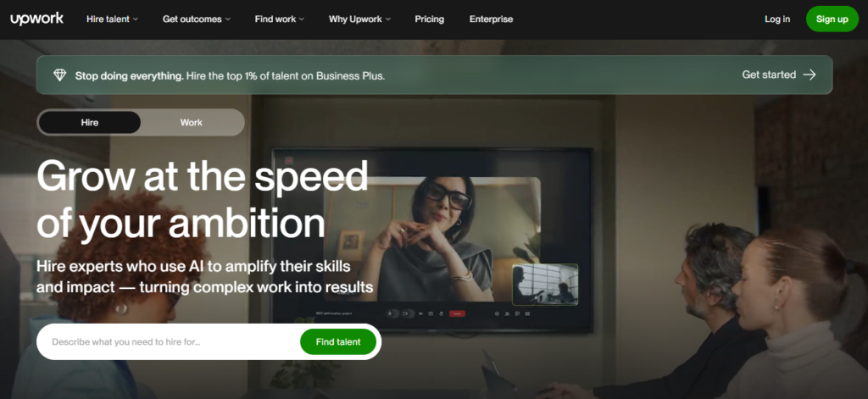Expand the Why Upwork chevron
The height and width of the screenshot is (399, 868).
[x=388, y=19]
